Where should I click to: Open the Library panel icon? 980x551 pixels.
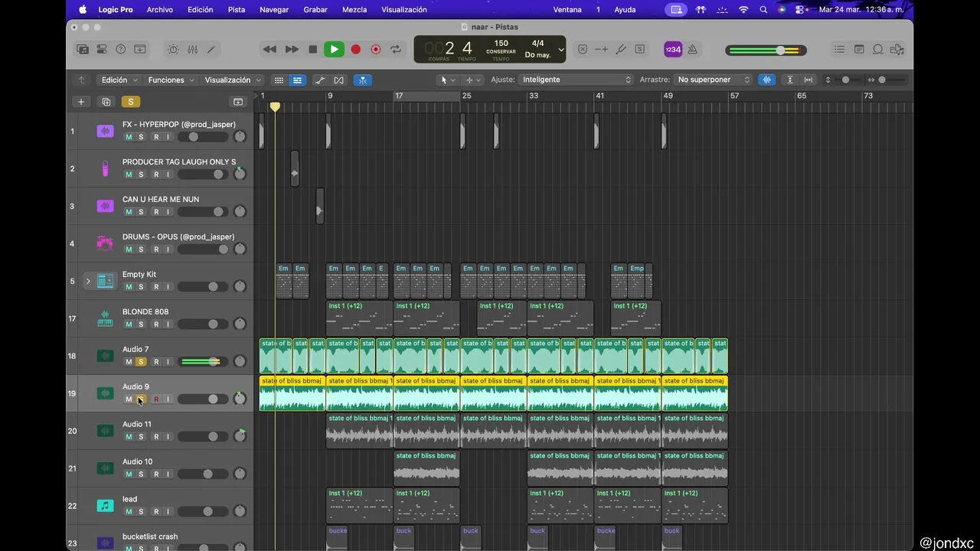click(83, 49)
